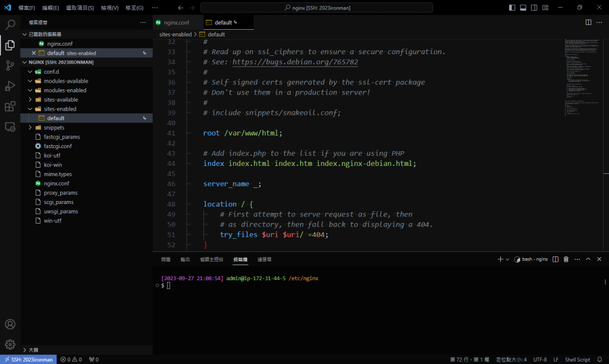Image resolution: width=609 pixels, height=364 pixels.
Task: Open the Remote Explorer view
Action: (10, 127)
